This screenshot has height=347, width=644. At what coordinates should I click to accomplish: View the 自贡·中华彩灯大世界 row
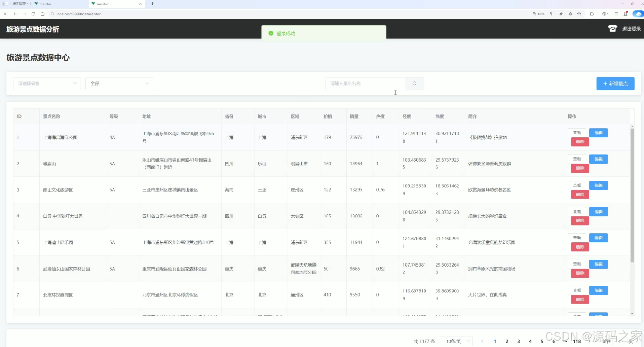[577, 211]
